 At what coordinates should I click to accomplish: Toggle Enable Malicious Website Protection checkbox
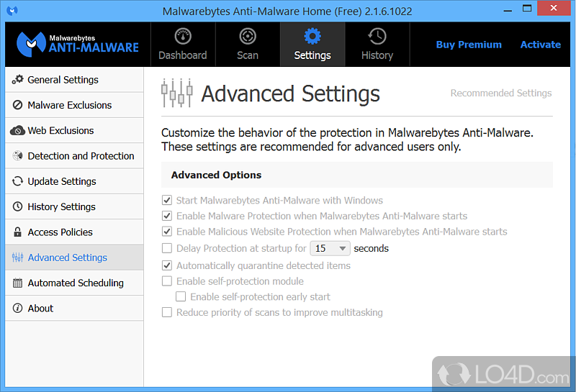(x=167, y=232)
